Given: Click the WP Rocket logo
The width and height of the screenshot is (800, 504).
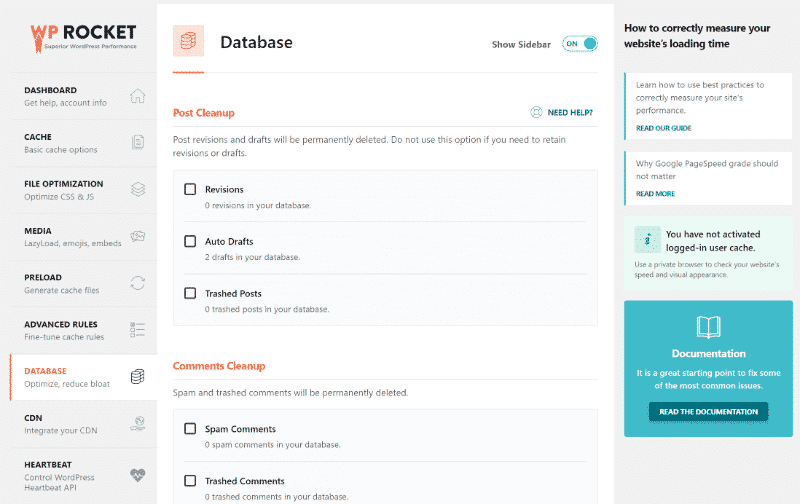Looking at the screenshot, I should click(x=82, y=37).
